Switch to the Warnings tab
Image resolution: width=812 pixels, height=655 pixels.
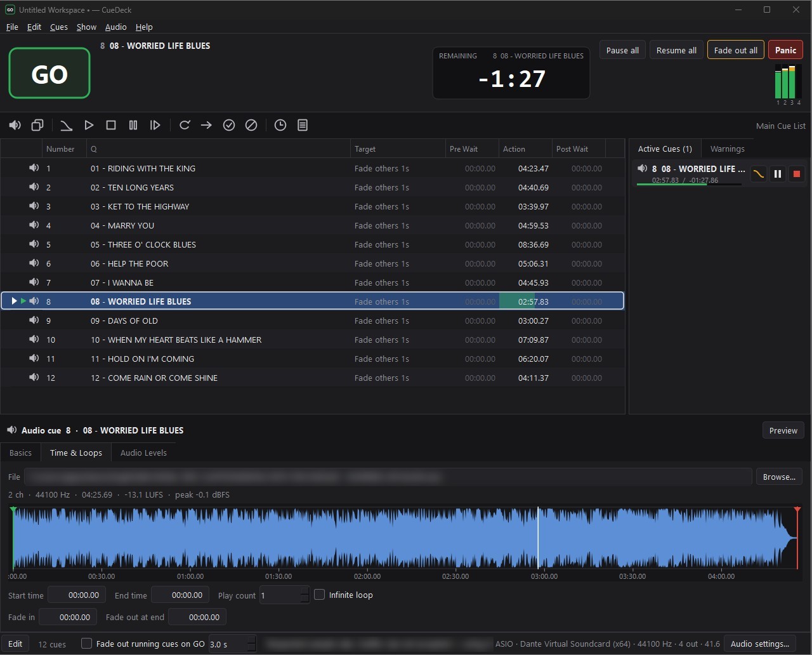(727, 149)
